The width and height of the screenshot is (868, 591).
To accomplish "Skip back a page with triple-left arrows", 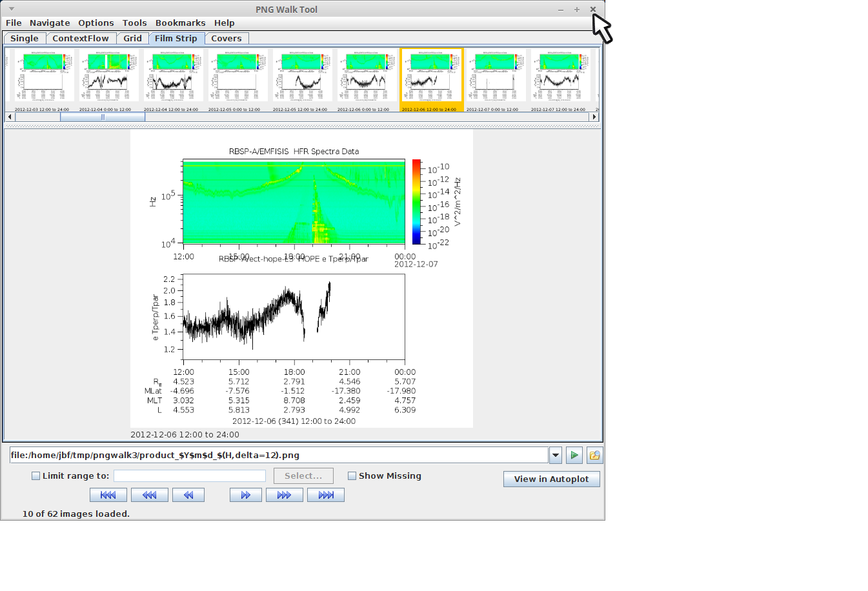I will point(149,495).
